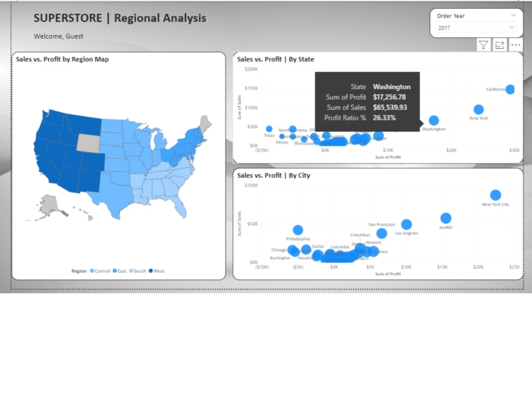Click the SUPERSTORE Regional Analysis title
The image size is (532, 398).
click(120, 18)
